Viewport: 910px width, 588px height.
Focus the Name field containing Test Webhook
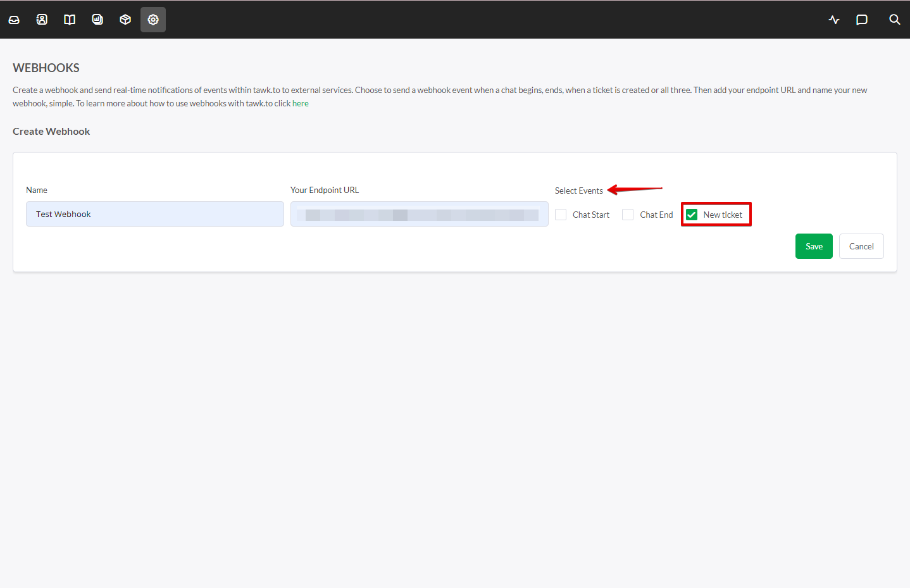(x=155, y=214)
